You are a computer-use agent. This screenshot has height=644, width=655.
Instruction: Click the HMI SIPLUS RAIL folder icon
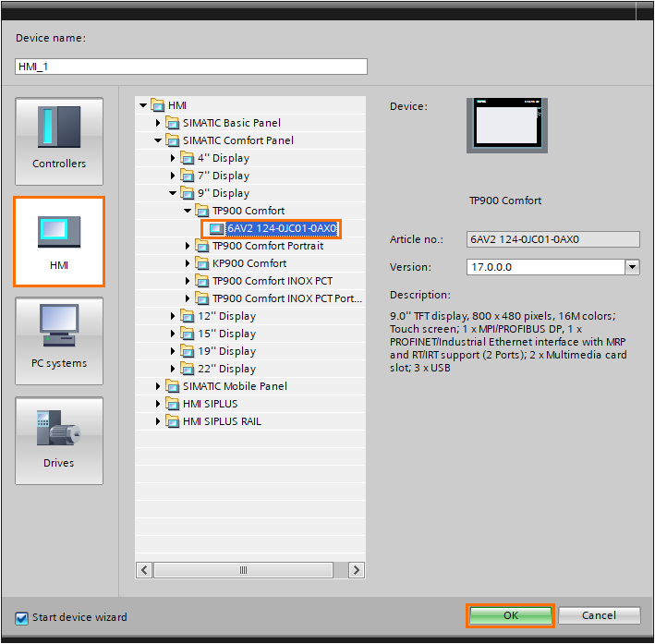pos(173,421)
